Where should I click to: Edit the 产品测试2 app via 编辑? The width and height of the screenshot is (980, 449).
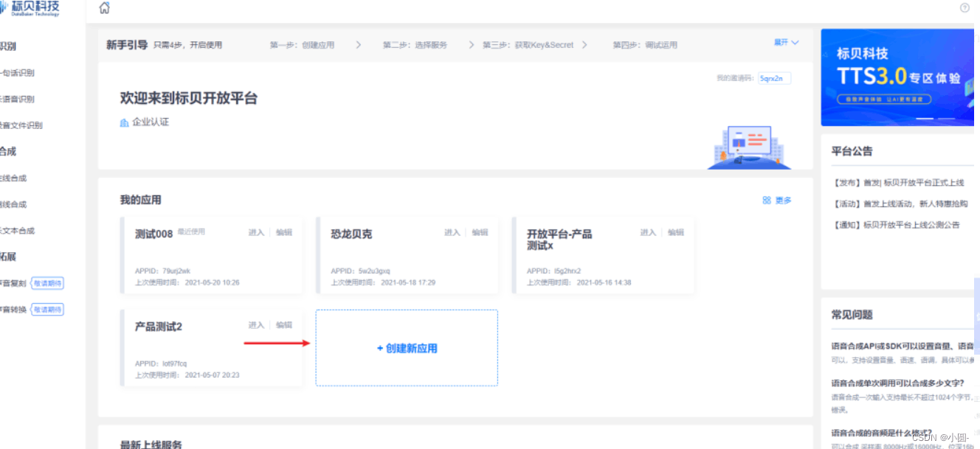coord(284,325)
